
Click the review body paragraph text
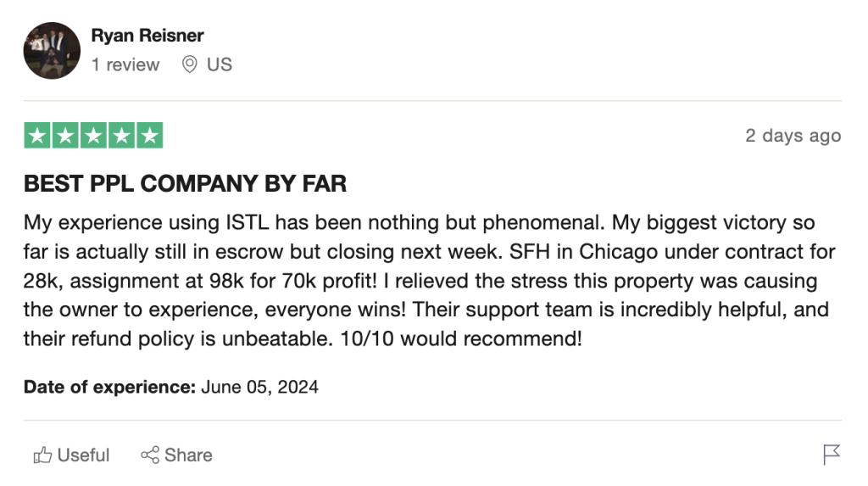424,281
